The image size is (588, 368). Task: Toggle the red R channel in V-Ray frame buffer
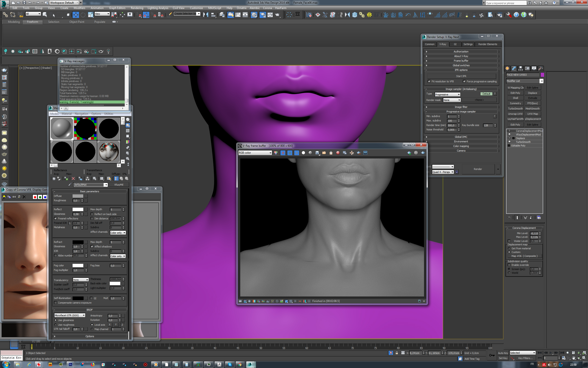pos(283,153)
